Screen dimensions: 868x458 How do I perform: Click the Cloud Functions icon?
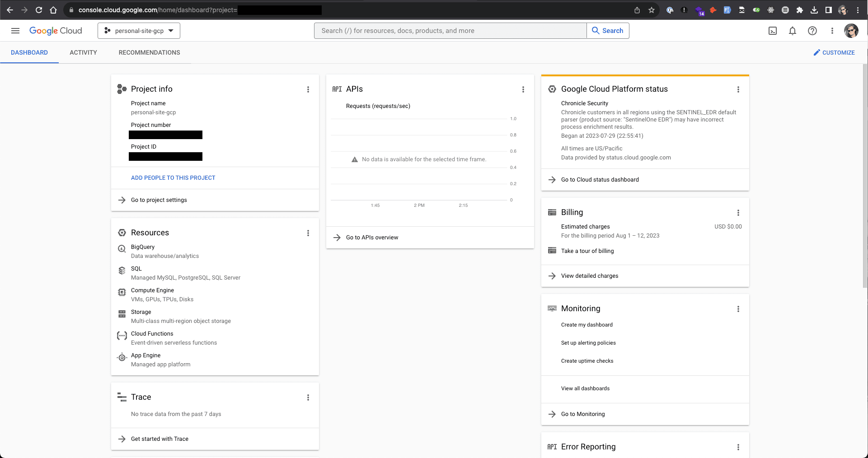122,336
